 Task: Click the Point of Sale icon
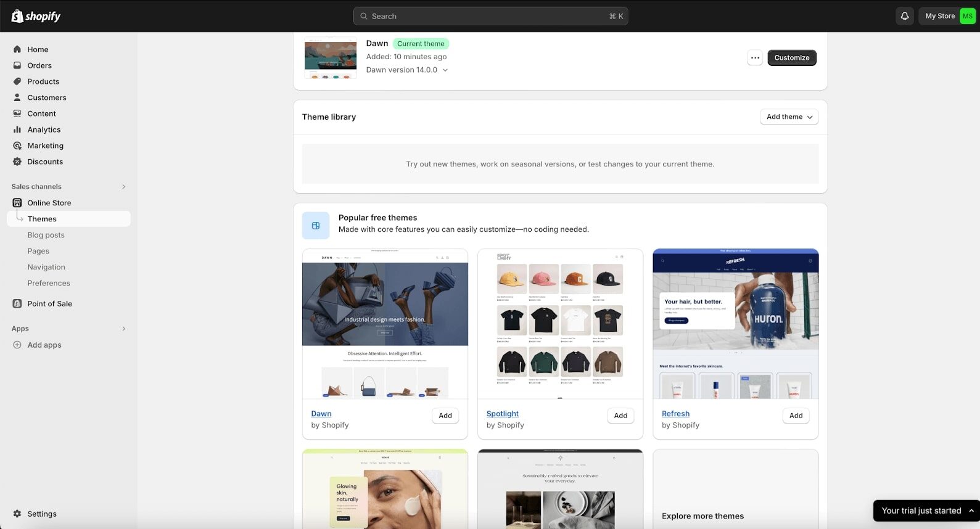[17, 303]
